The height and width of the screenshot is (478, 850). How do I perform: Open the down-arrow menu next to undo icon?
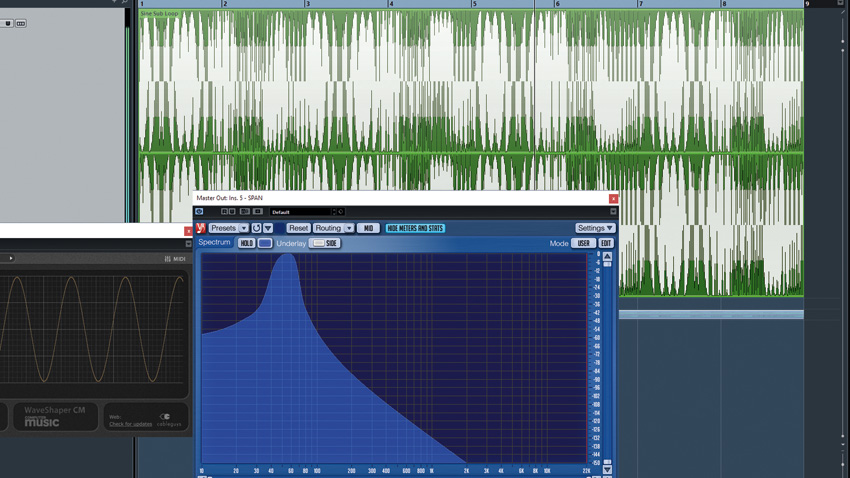coord(268,228)
